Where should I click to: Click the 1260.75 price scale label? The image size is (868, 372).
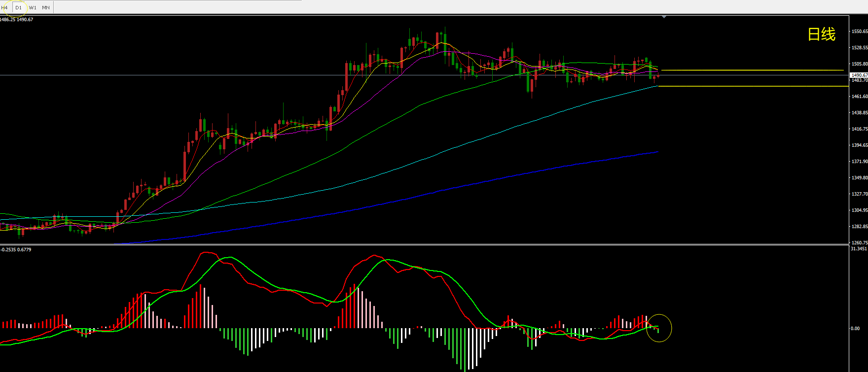point(860,243)
